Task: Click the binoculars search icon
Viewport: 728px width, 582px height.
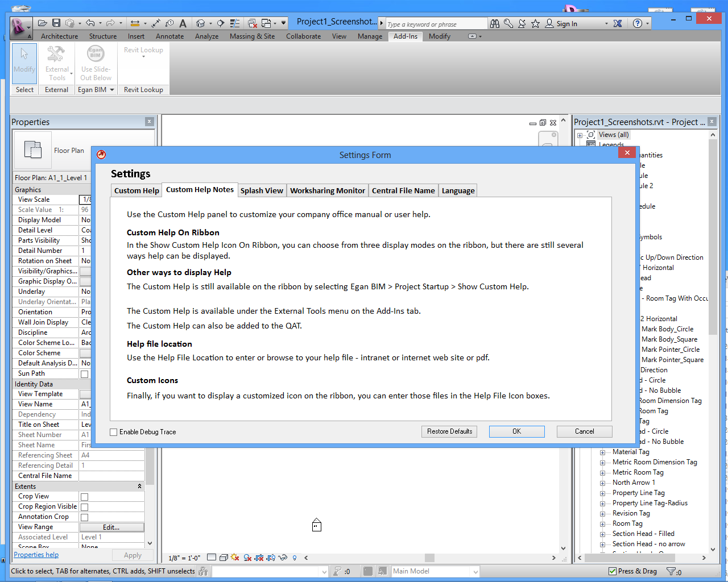Action: 495,23
